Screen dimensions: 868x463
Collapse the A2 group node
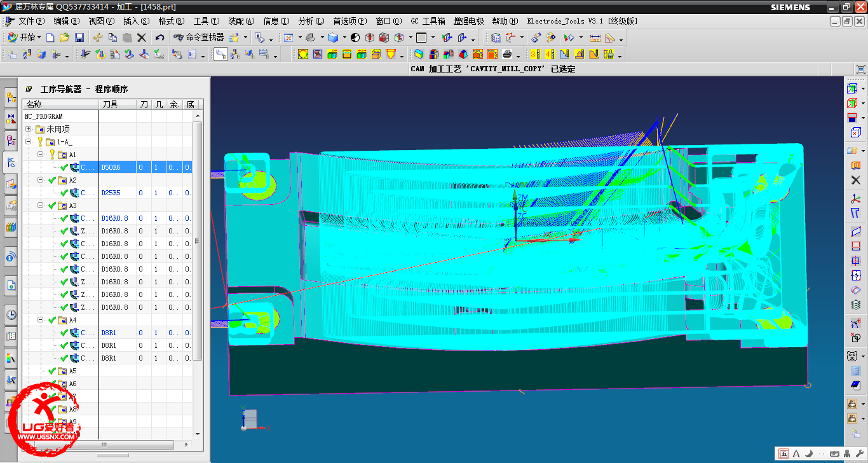pos(40,180)
